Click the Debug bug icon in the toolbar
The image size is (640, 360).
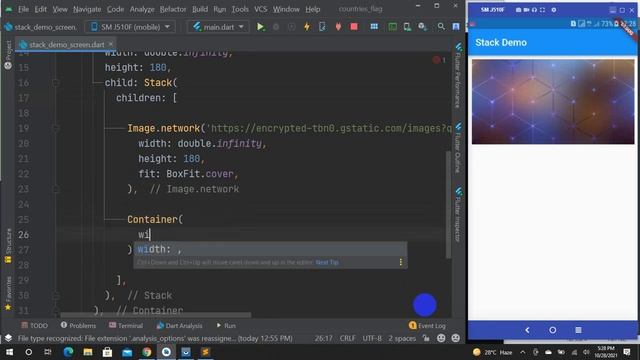(276, 27)
